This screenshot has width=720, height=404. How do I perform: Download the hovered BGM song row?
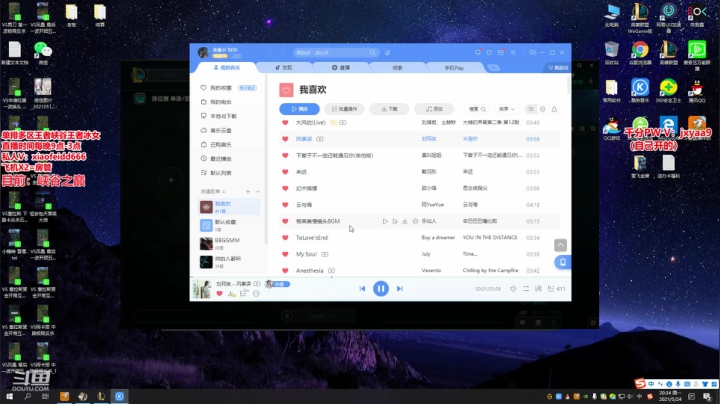tap(405, 221)
